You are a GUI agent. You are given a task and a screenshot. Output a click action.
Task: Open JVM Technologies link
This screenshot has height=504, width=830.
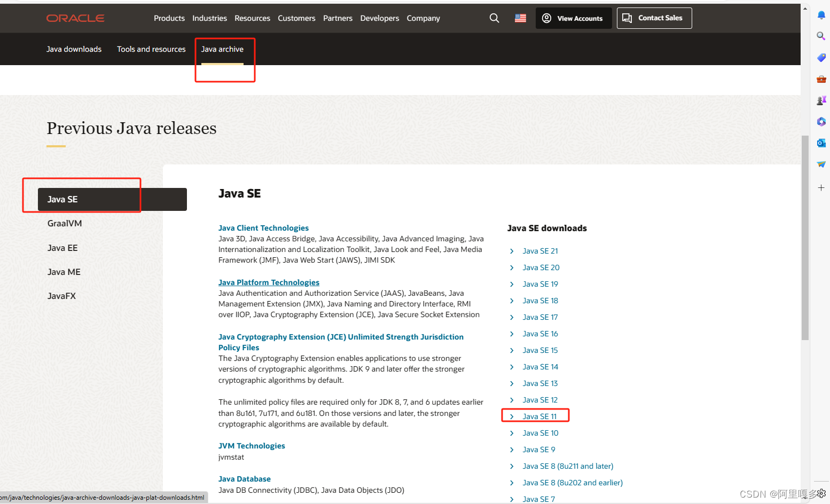[252, 446]
